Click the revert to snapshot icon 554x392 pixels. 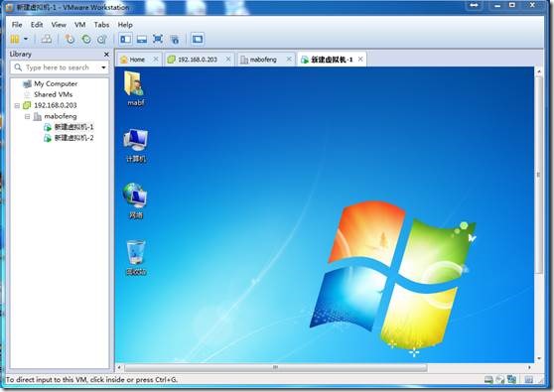click(x=85, y=39)
